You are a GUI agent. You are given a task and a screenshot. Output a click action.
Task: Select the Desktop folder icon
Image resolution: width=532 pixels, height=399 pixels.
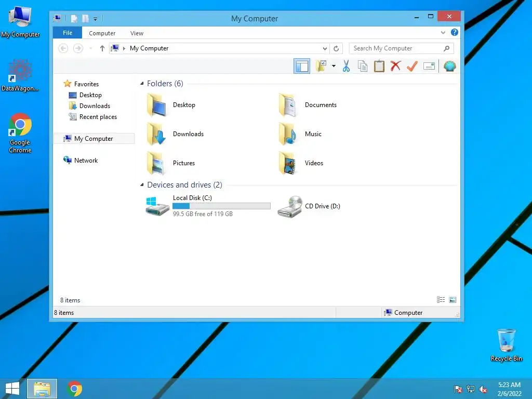[156, 105]
